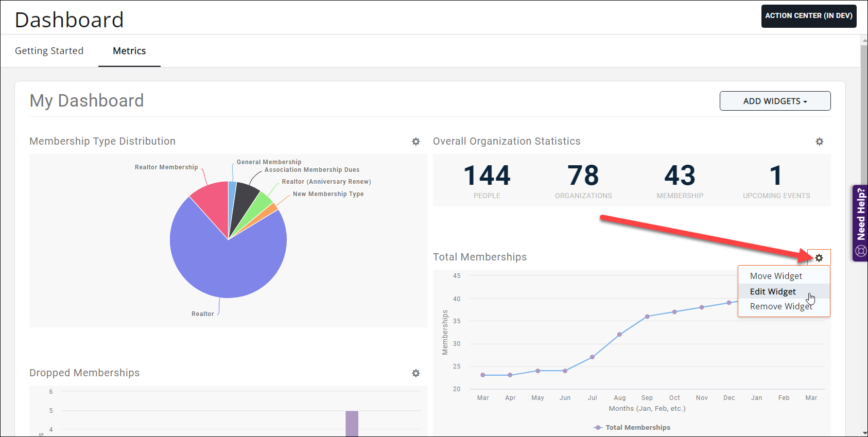Click the scrollbar down arrow
This screenshot has height=437, width=868.
pyautogui.click(x=863, y=433)
